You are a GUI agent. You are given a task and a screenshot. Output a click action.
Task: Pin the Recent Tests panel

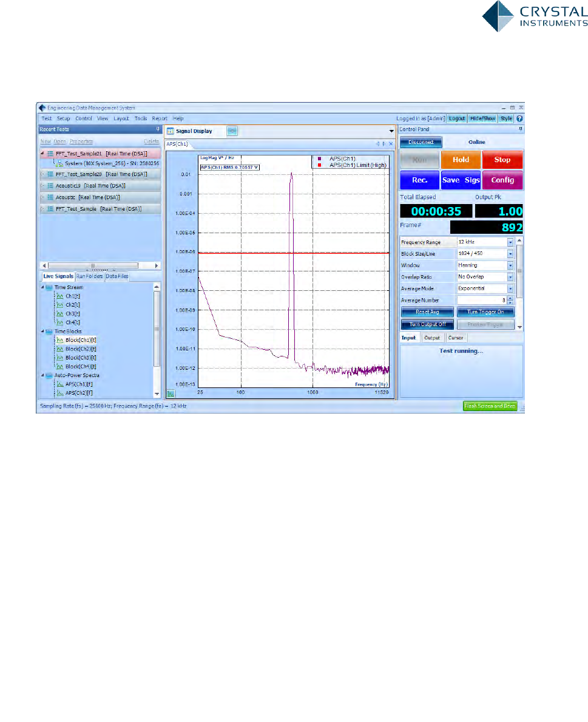point(158,129)
